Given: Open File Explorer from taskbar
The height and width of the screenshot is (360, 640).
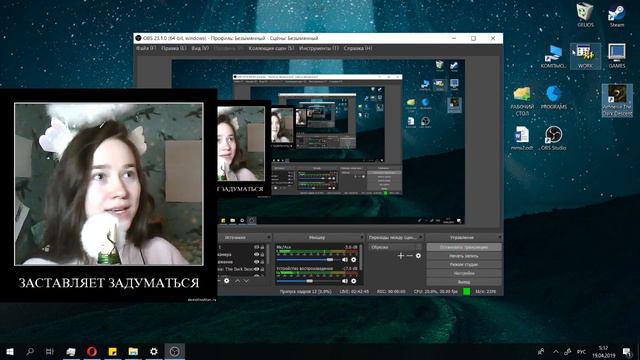Looking at the screenshot, I should point(133,351).
